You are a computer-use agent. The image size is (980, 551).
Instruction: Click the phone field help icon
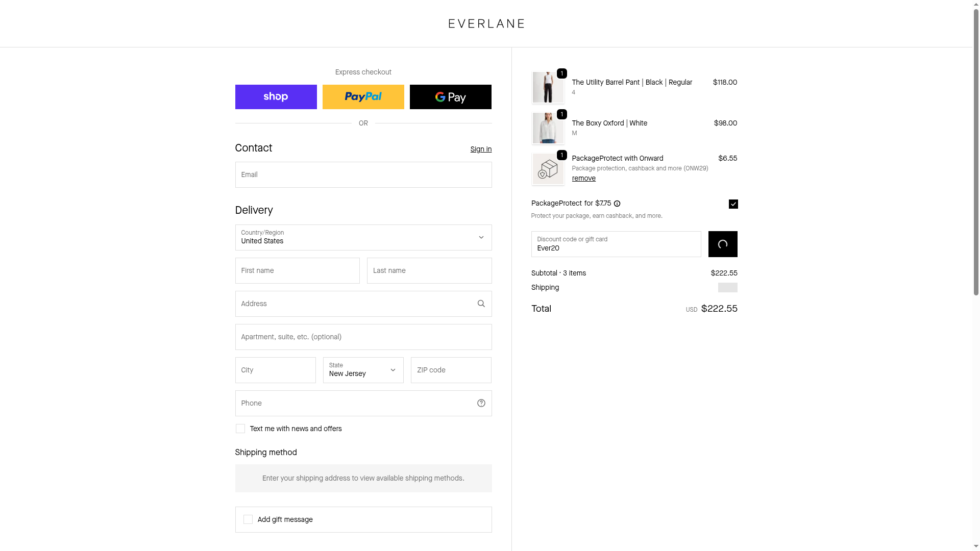(x=481, y=403)
